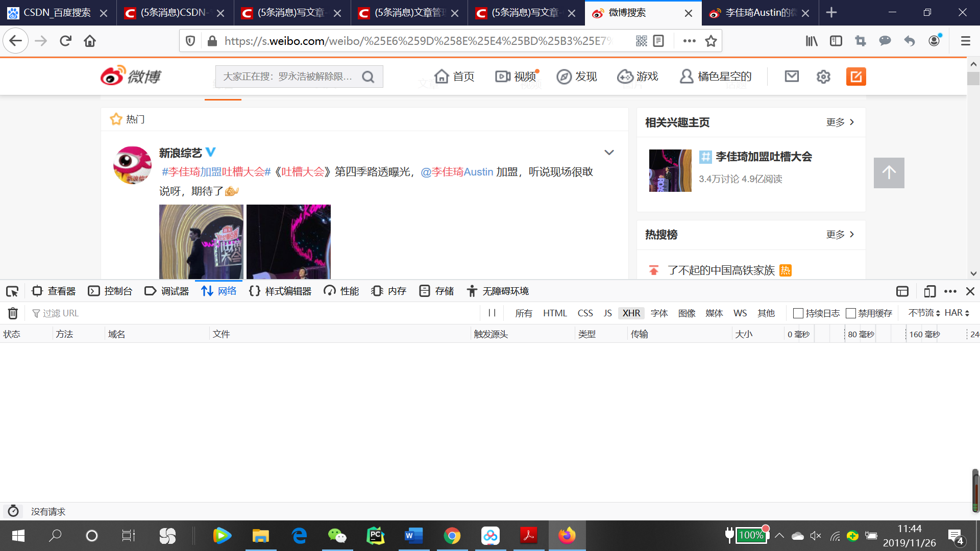Switch to the 控制台 console tab
This screenshot has height=551, width=980.
(110, 291)
